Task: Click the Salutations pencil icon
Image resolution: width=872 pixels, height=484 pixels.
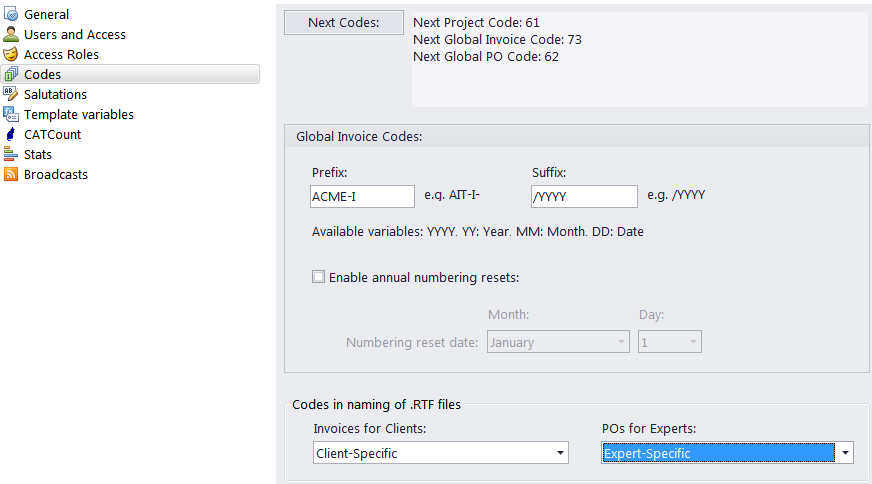Action: [11, 94]
